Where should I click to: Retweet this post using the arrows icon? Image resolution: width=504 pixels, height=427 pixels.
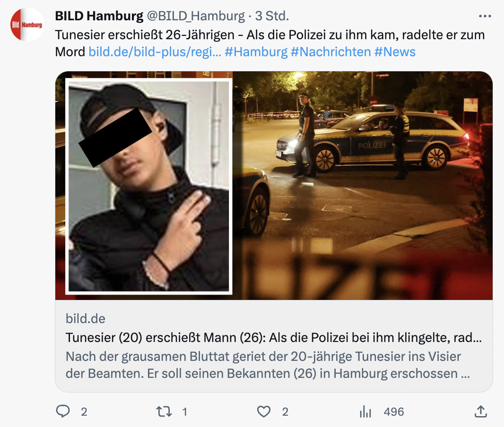pyautogui.click(x=164, y=411)
